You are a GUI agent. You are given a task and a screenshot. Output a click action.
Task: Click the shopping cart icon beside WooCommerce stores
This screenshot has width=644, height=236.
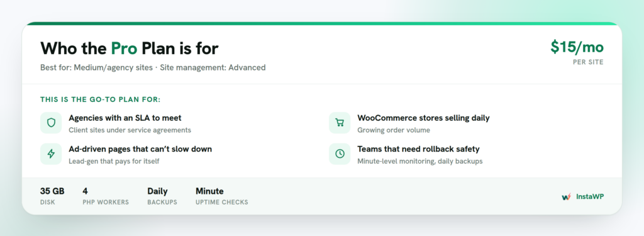(340, 123)
